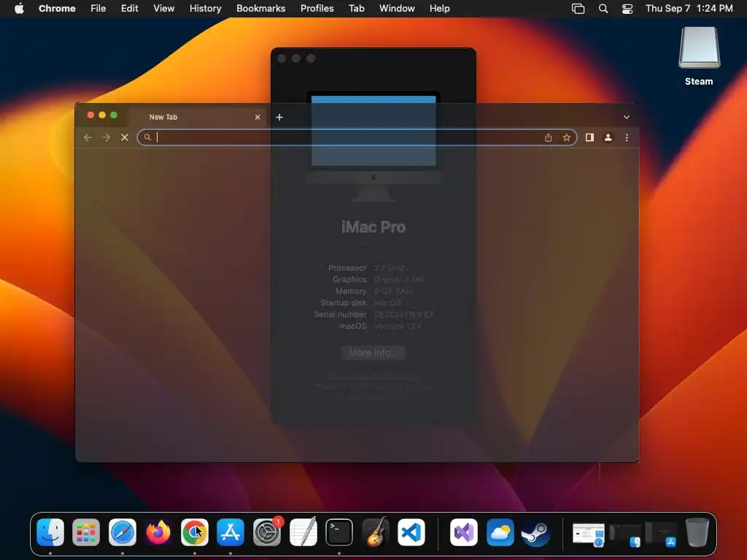Open the Edit menu
The image size is (747, 560).
pos(129,9)
